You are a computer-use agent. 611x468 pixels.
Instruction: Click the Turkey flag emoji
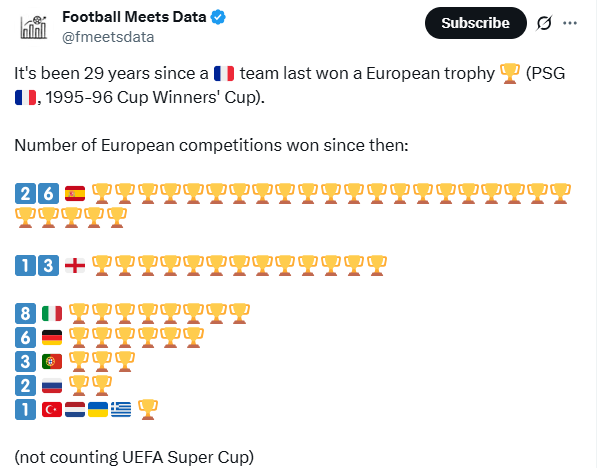[52, 410]
